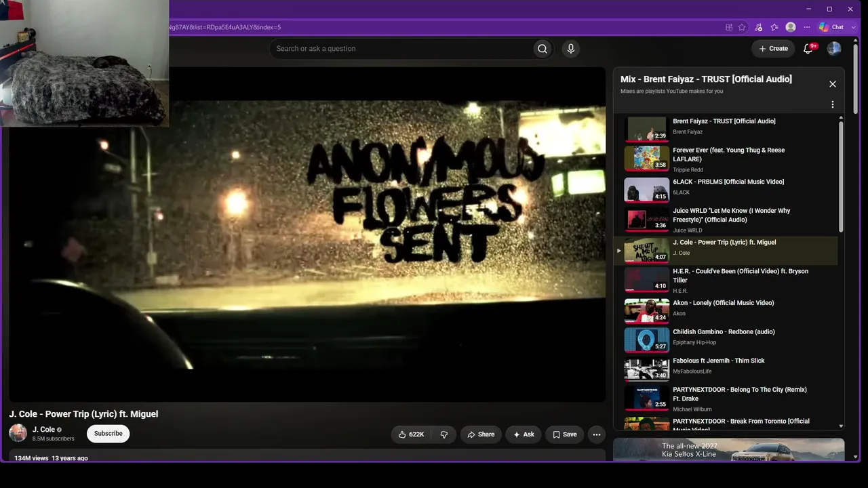Start voice search with the microphone icon
Viewport: 868px width, 488px height.
571,49
